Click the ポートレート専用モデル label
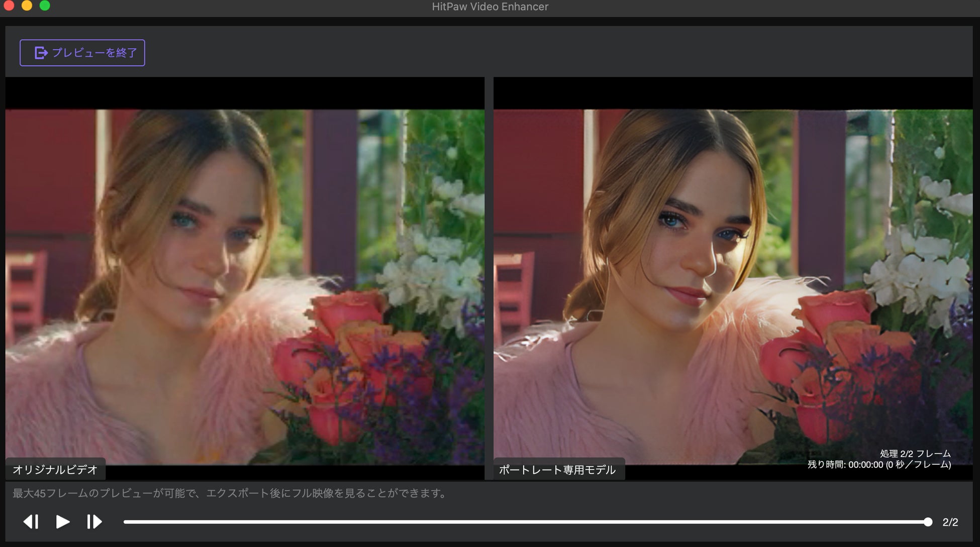The width and height of the screenshot is (980, 547). (x=557, y=470)
